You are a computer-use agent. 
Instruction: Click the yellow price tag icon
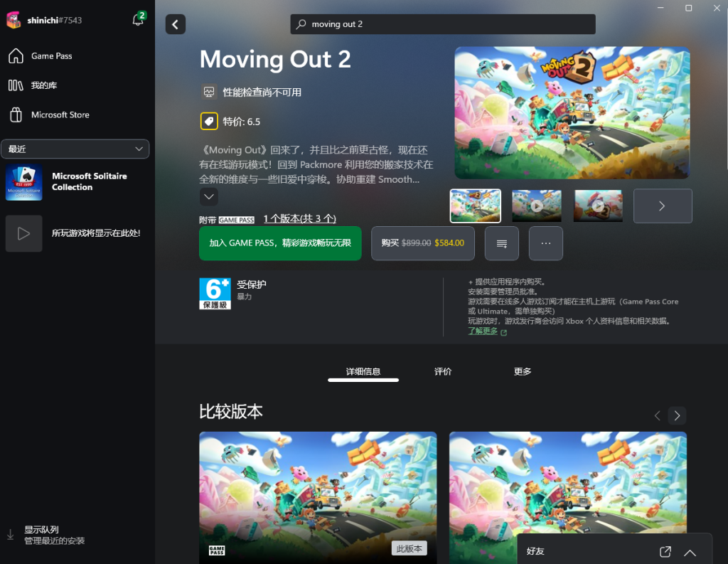[209, 121]
